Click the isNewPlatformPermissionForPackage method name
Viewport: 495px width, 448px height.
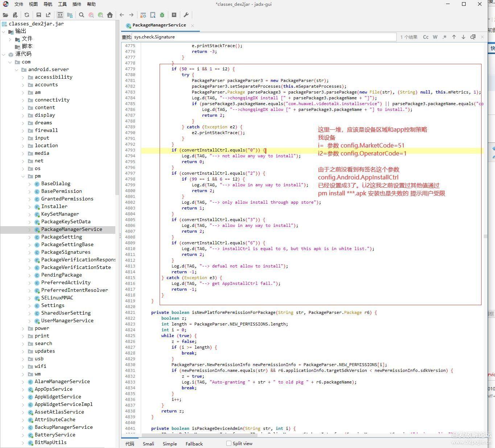(x=233, y=312)
